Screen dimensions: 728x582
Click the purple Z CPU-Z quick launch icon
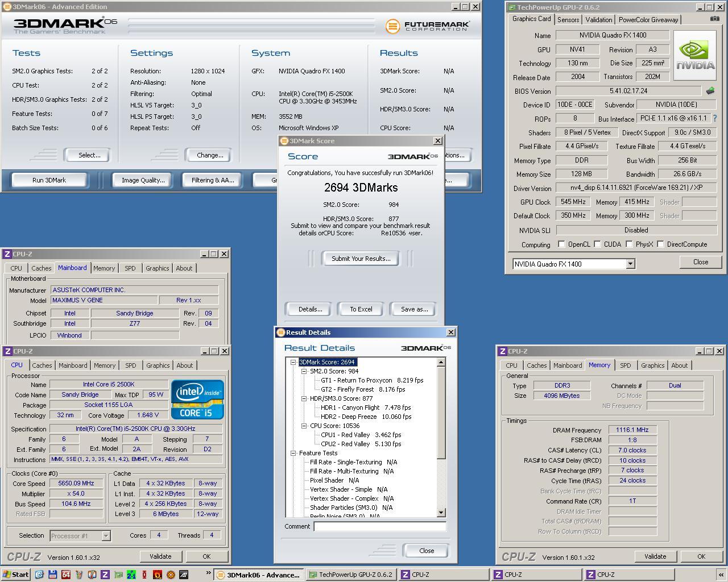pyautogui.click(x=105, y=575)
